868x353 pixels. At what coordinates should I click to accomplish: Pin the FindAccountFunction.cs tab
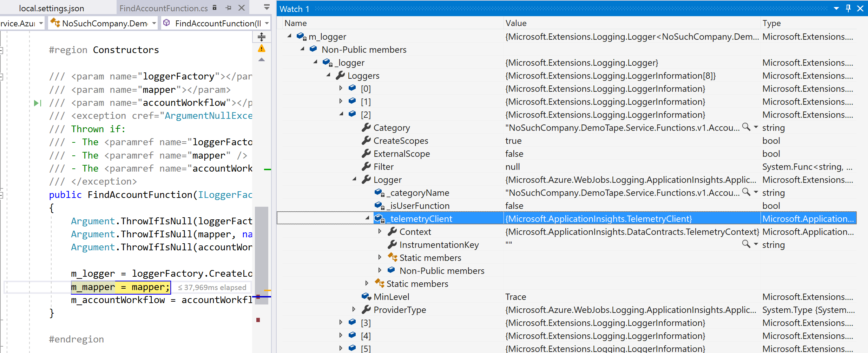click(x=229, y=7)
